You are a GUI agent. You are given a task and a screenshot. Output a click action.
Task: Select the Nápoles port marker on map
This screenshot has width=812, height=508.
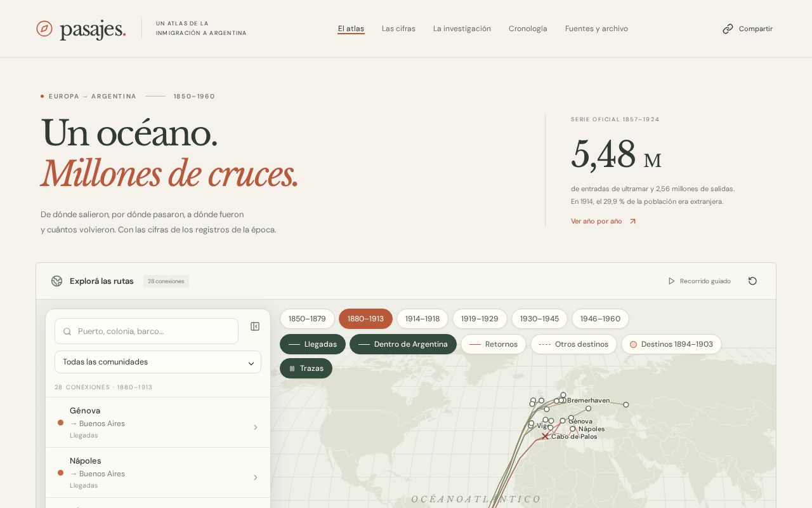pyautogui.click(x=573, y=429)
